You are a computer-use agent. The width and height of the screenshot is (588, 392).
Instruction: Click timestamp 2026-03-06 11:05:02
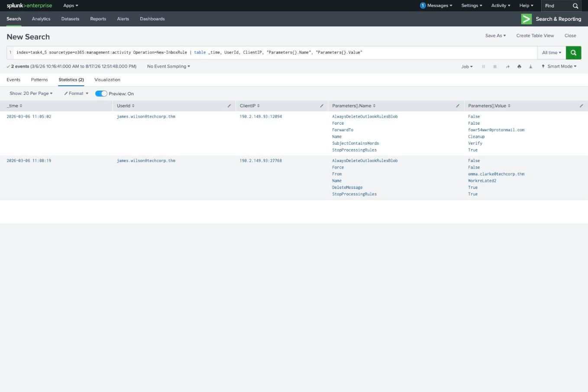tap(29, 117)
